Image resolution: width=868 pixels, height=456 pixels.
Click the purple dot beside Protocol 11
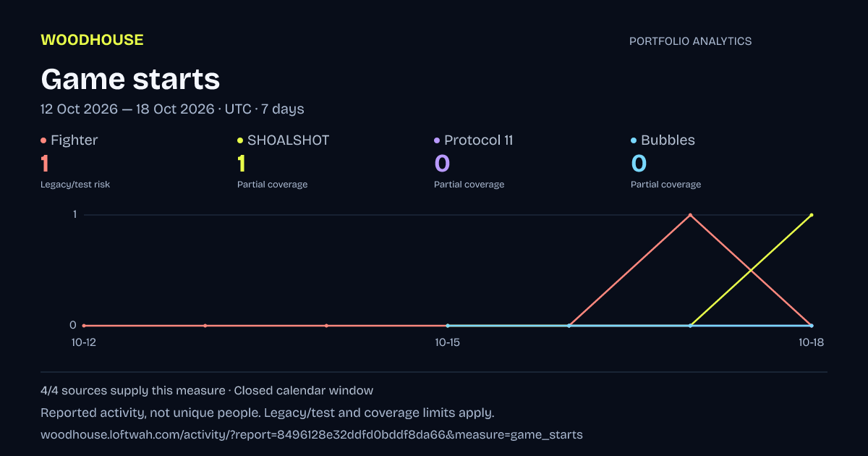(x=437, y=140)
